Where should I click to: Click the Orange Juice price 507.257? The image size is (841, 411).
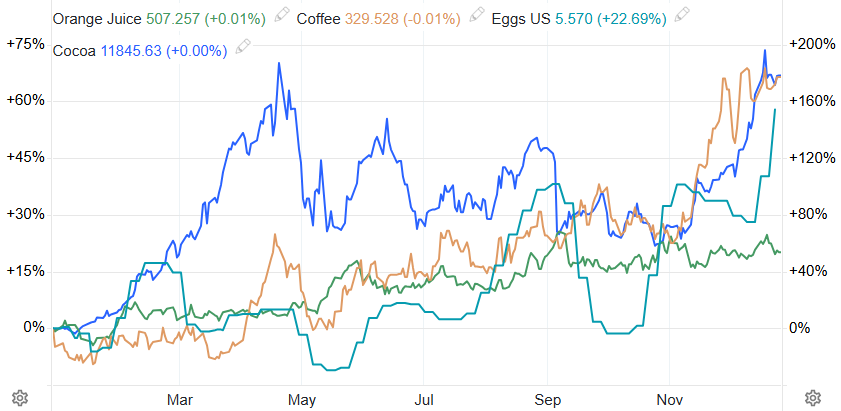(x=176, y=18)
